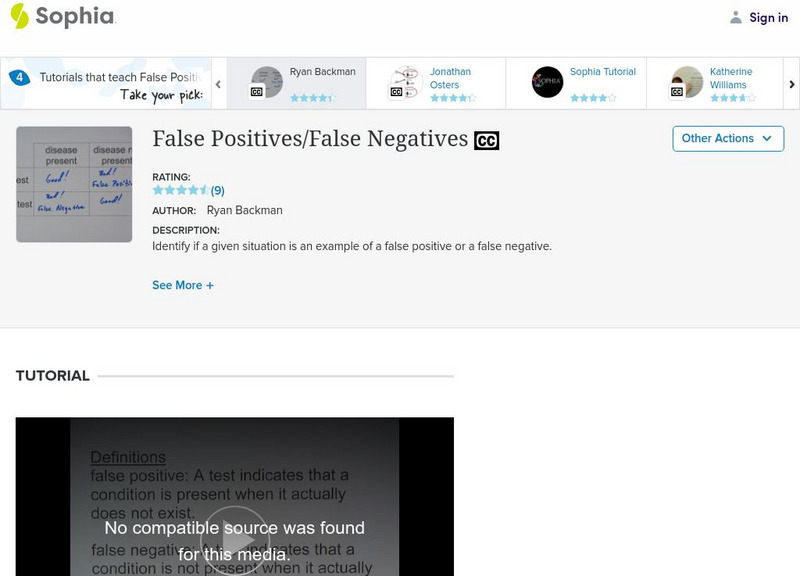
Task: Open the Other Actions dropdown
Action: (x=727, y=138)
